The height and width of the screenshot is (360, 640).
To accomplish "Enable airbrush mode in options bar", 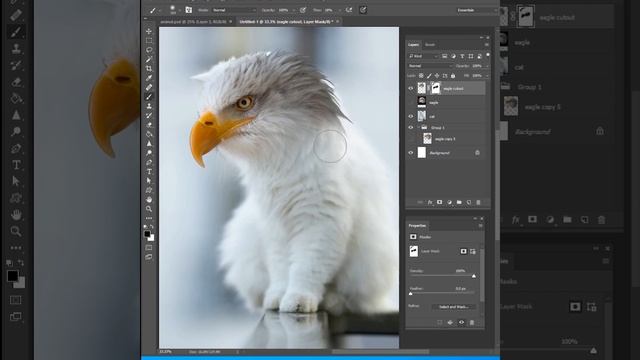I will (349, 10).
